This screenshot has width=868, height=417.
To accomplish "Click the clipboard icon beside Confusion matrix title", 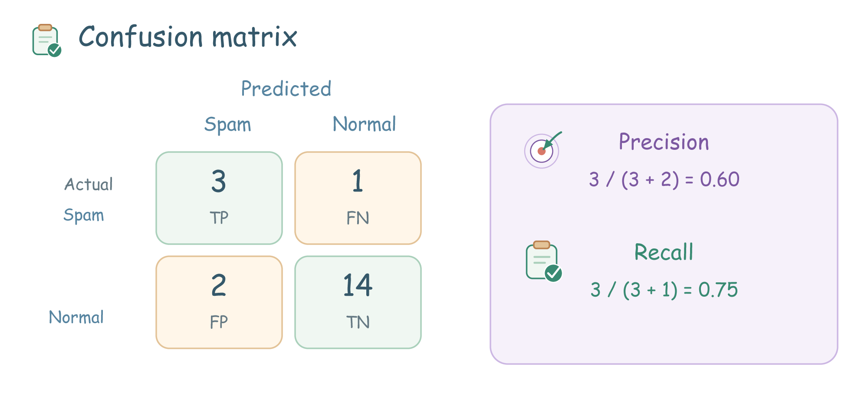I will point(47,40).
